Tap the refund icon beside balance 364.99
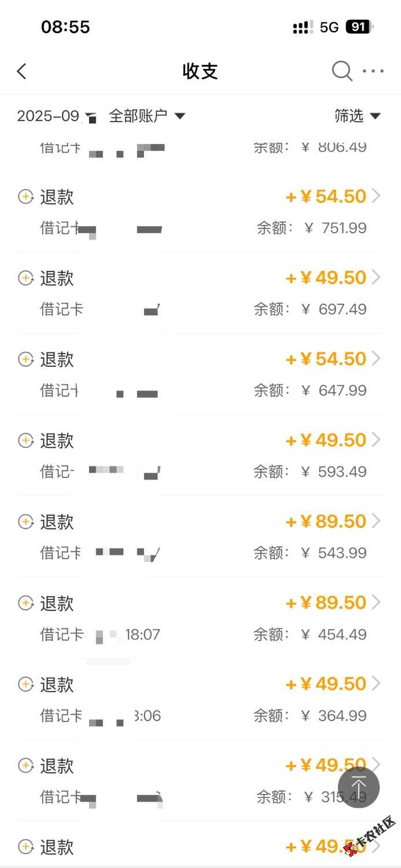Viewport: 401px width, 868px height. tap(25, 685)
